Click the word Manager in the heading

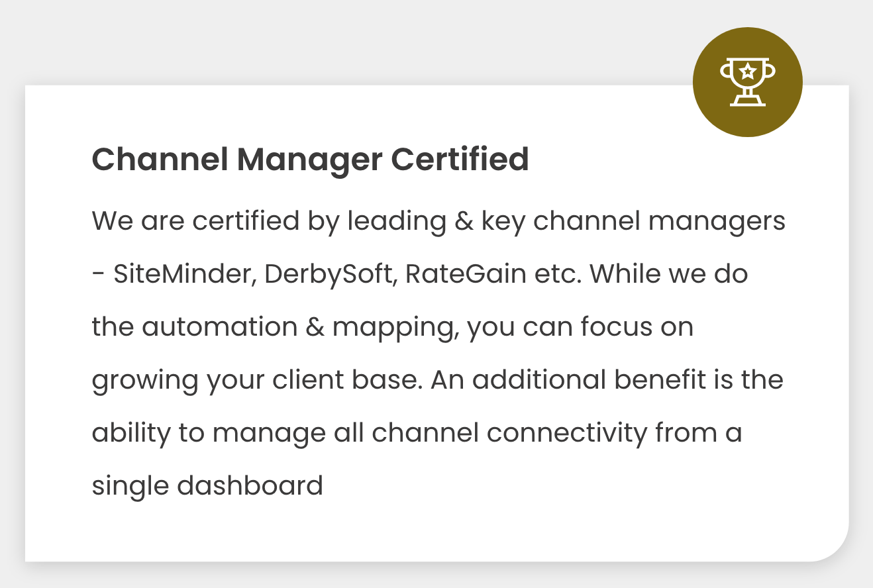click(x=309, y=161)
